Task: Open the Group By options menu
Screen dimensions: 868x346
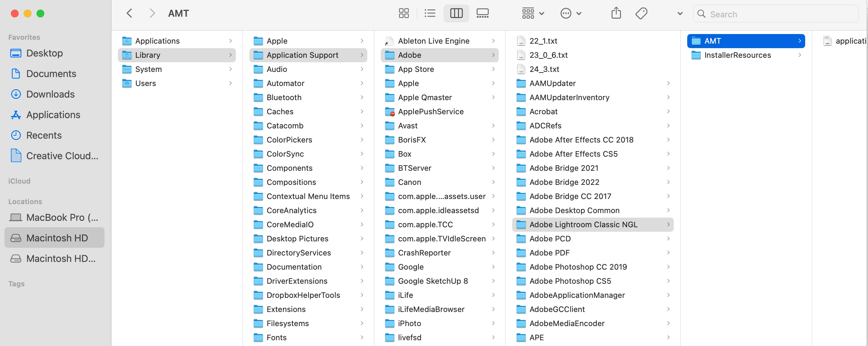Action: tap(533, 13)
